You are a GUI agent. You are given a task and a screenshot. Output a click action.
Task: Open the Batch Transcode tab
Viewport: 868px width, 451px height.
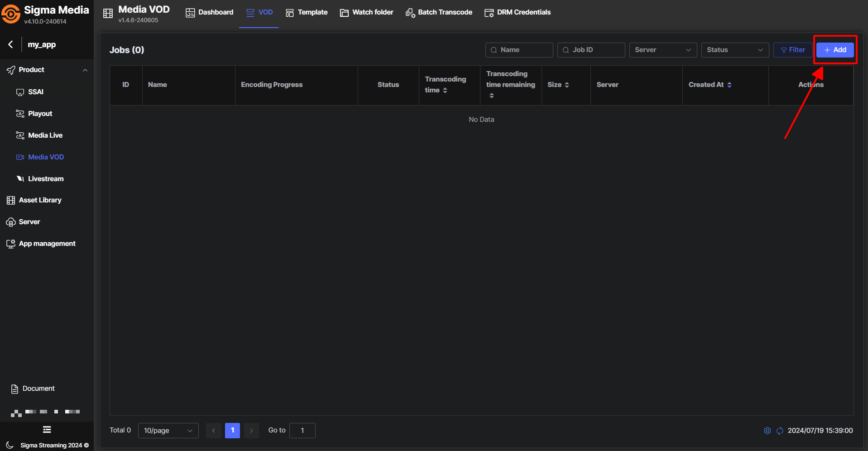(439, 12)
